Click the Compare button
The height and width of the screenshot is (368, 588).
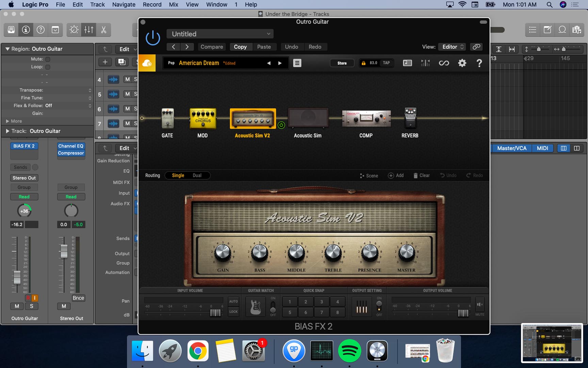point(212,47)
